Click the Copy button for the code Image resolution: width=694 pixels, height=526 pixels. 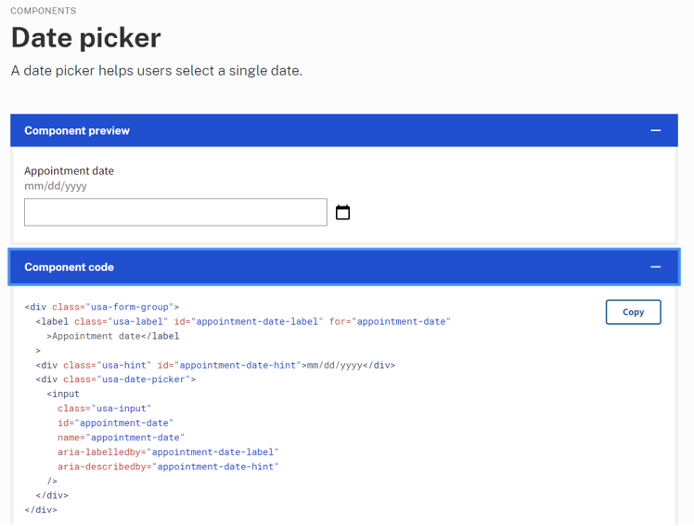[x=633, y=312]
